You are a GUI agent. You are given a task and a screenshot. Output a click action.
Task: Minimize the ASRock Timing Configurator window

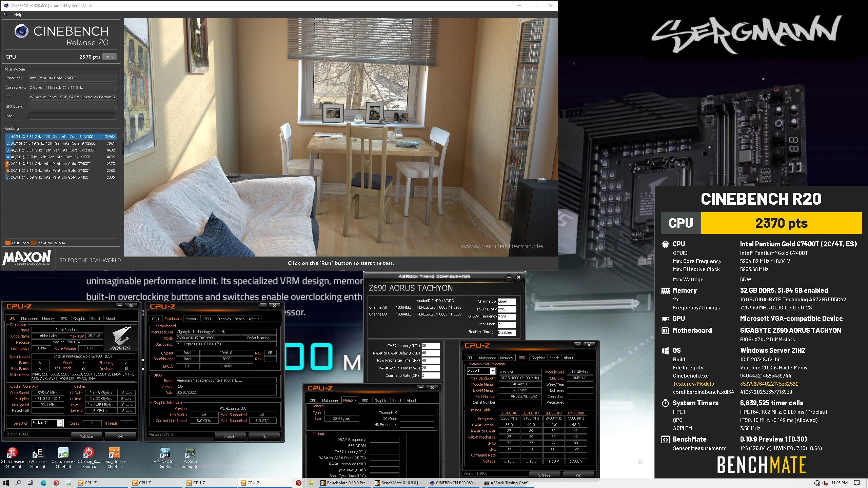509,277
